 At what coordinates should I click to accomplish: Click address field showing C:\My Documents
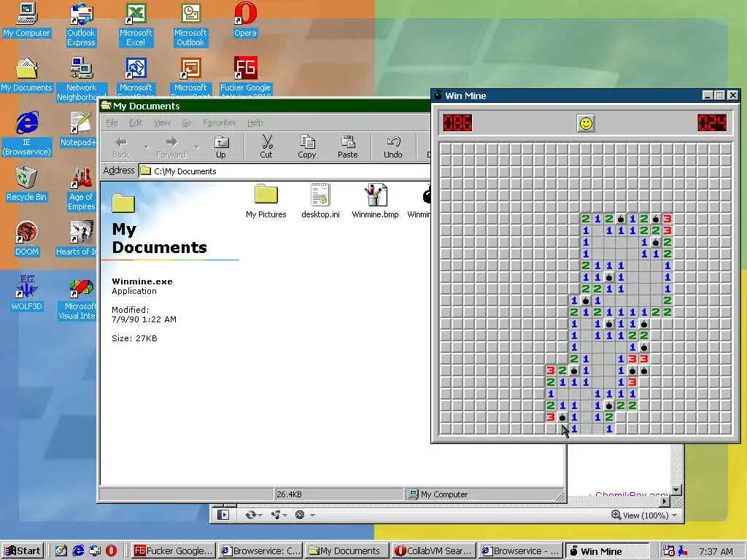pos(285,171)
